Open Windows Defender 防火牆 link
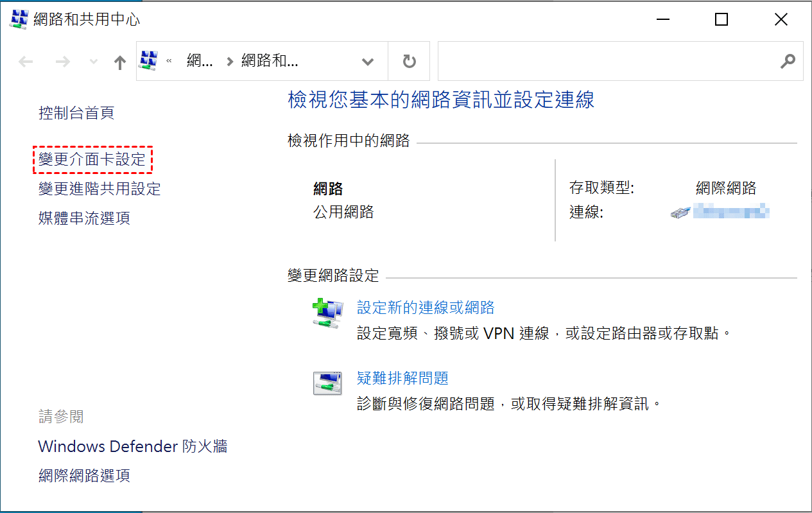The height and width of the screenshot is (513, 812). (133, 446)
